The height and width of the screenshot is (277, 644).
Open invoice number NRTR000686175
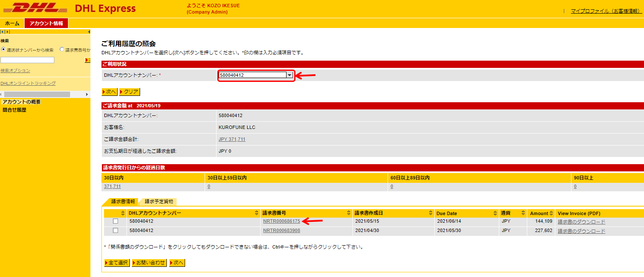[x=281, y=221]
